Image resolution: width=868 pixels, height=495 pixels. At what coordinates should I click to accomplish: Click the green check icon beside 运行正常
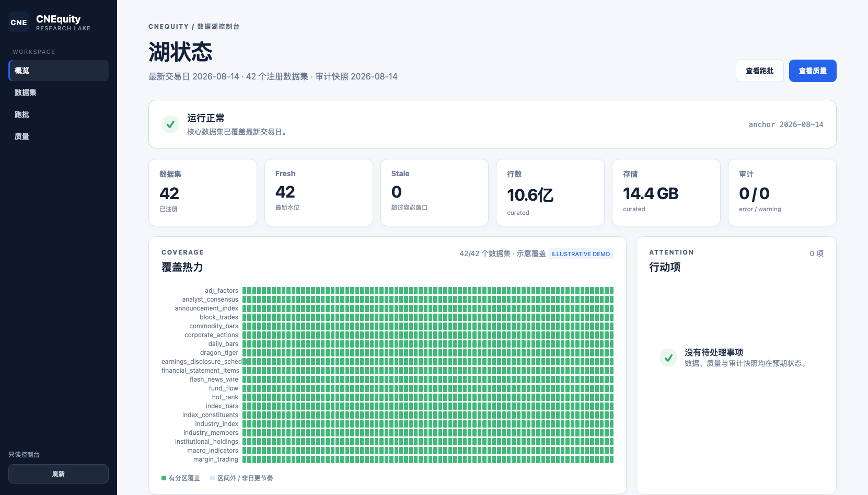pos(170,124)
